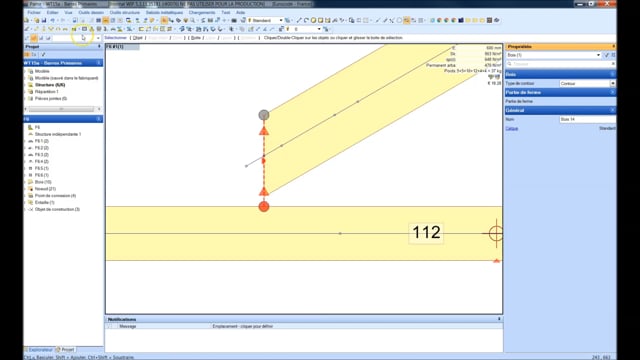Image resolution: width=640 pixels, height=360 pixels.
Task: Collapse the Général properties section
Action: [612, 110]
